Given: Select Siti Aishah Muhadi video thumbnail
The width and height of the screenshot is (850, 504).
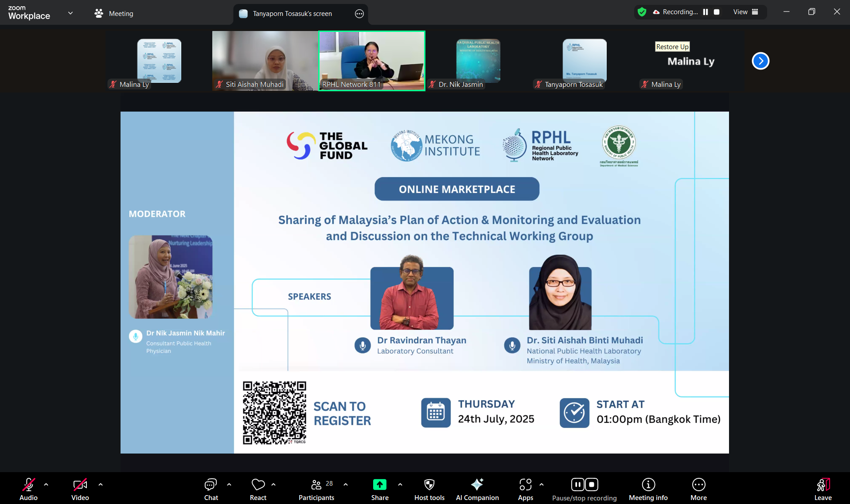Looking at the screenshot, I should (x=265, y=61).
